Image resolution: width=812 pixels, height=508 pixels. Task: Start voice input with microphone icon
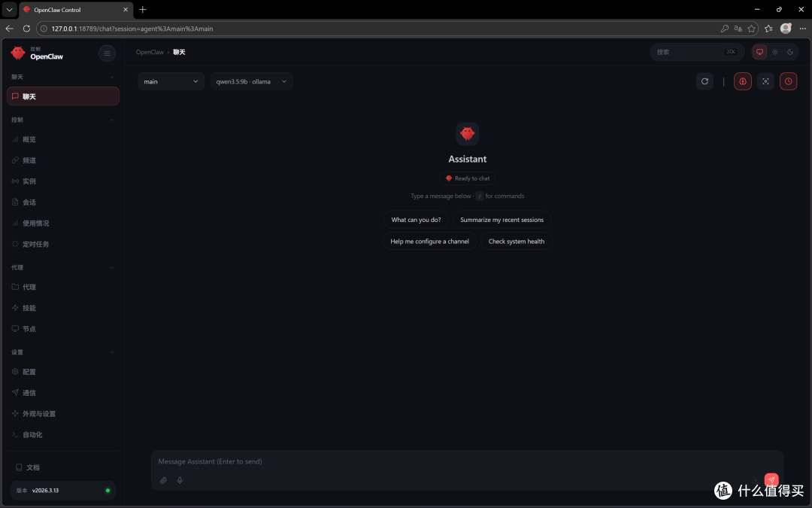[x=180, y=480]
